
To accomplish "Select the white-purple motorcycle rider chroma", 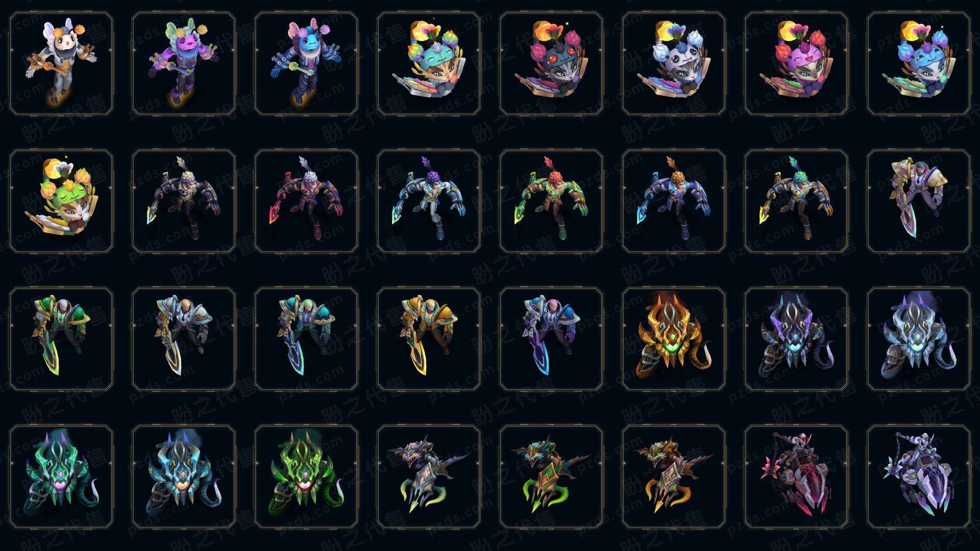I will tap(919, 477).
